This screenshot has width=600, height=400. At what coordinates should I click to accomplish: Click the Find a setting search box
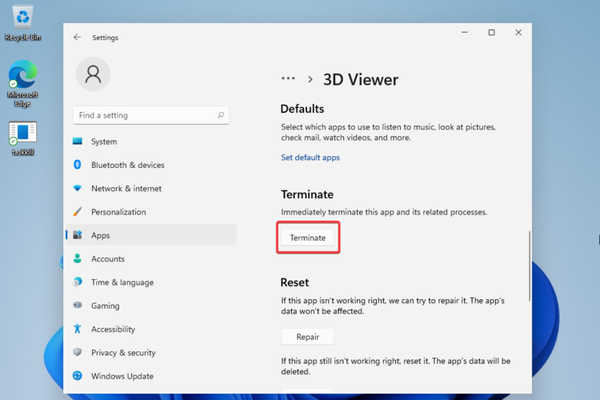pyautogui.click(x=150, y=115)
